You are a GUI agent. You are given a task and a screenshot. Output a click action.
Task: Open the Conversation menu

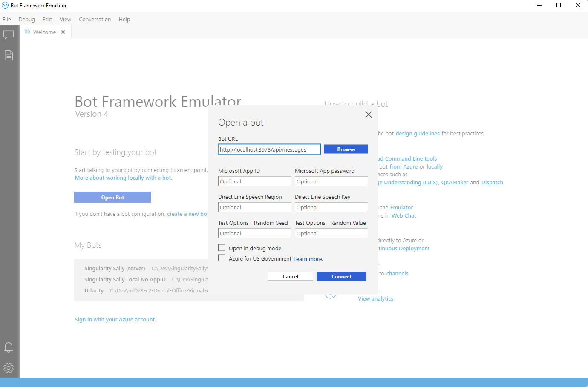coord(95,19)
